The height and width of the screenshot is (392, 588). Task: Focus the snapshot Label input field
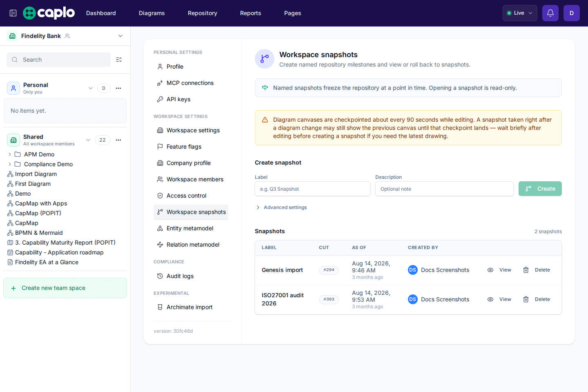(x=312, y=189)
